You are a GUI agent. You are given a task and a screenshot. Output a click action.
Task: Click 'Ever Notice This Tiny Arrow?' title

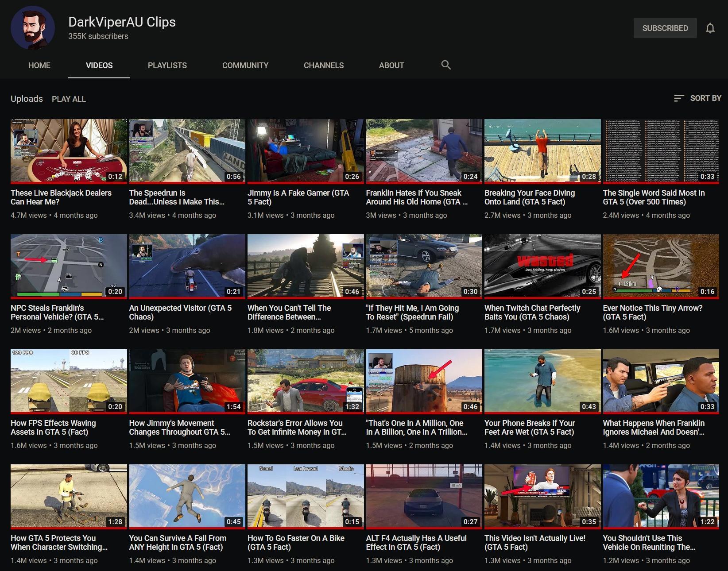click(652, 313)
